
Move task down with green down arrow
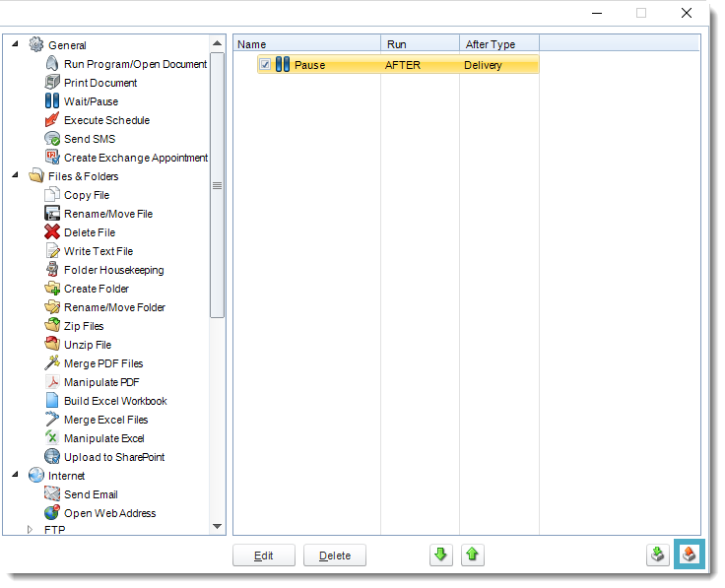coord(440,555)
